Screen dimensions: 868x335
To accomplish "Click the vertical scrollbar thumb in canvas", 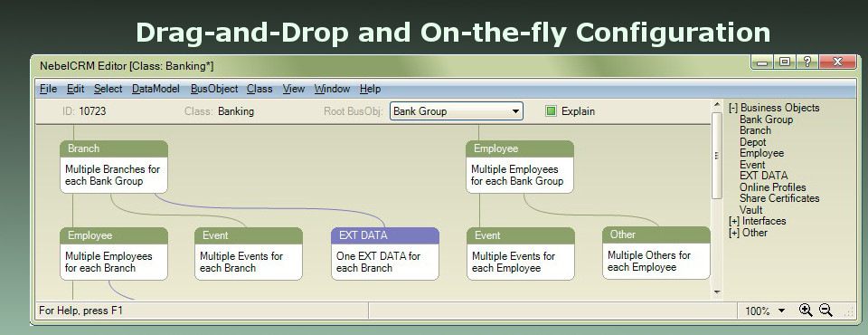I will 717,156.
